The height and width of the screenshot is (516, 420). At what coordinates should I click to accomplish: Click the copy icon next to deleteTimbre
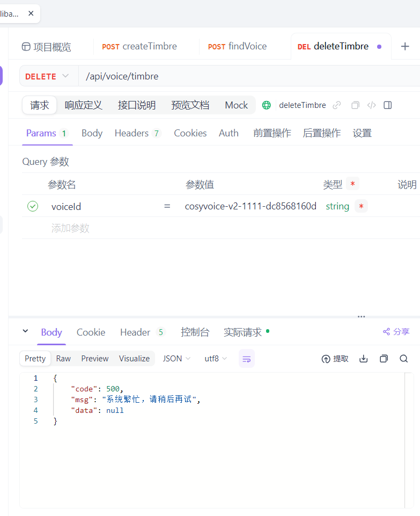click(355, 105)
